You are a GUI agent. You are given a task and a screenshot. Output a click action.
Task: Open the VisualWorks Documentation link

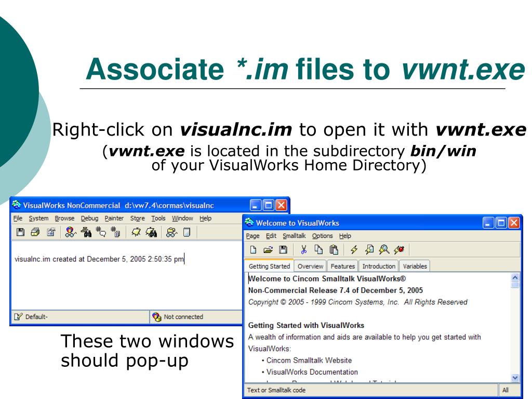coord(312,372)
